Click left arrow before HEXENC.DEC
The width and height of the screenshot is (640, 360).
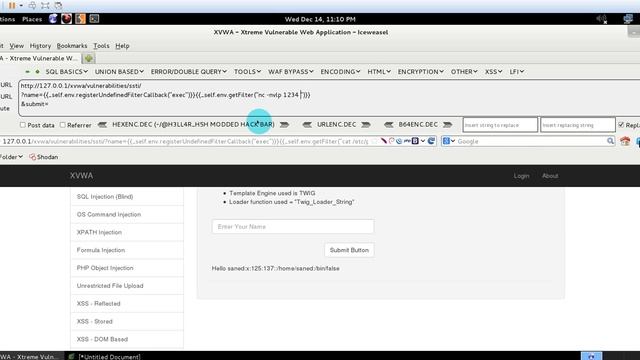point(102,125)
